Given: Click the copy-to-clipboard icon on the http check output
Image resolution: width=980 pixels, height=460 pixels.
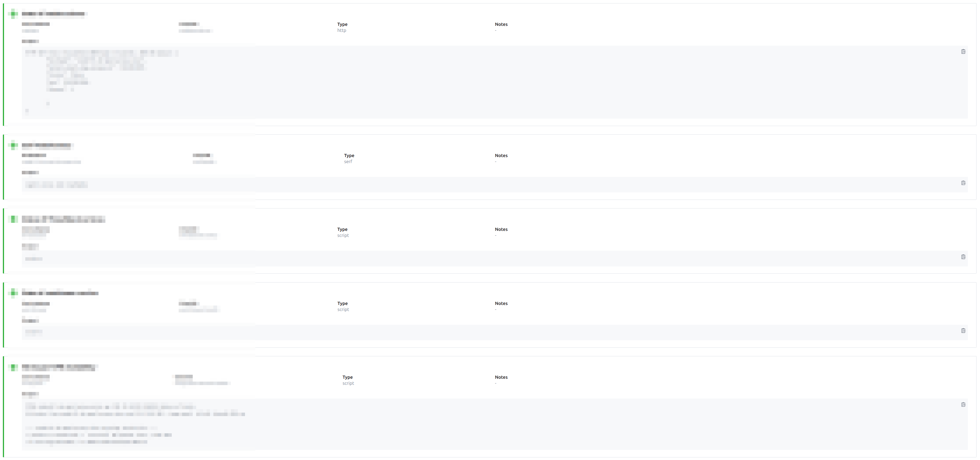Looking at the screenshot, I should click(964, 51).
